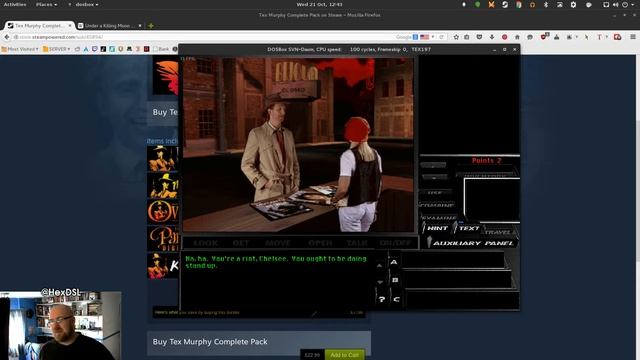Open the Pandora Directive item thumbnail
Image resolution: width=640 pixels, height=360 pixels.
click(x=163, y=238)
